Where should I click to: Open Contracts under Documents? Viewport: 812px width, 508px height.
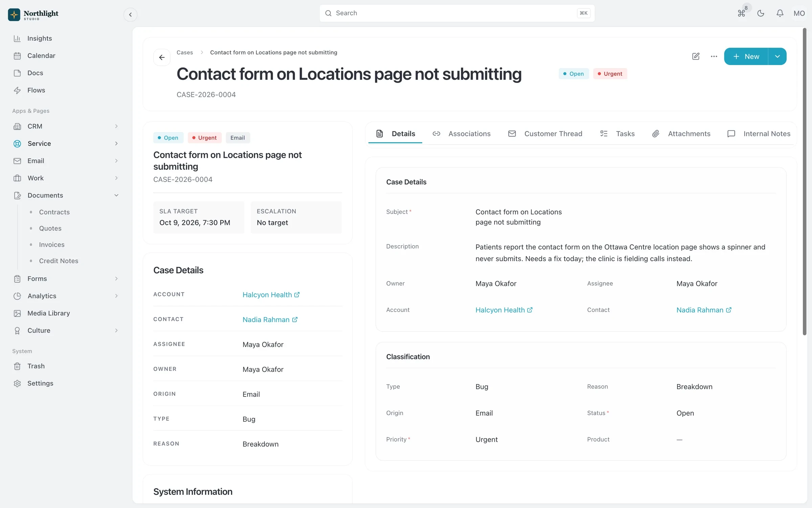pyautogui.click(x=54, y=212)
